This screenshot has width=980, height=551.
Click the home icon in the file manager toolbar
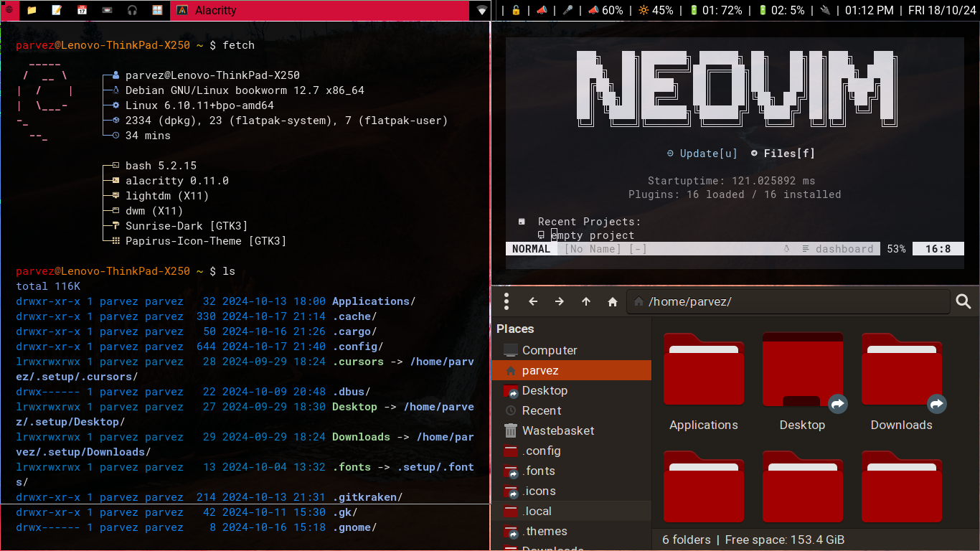coord(612,302)
